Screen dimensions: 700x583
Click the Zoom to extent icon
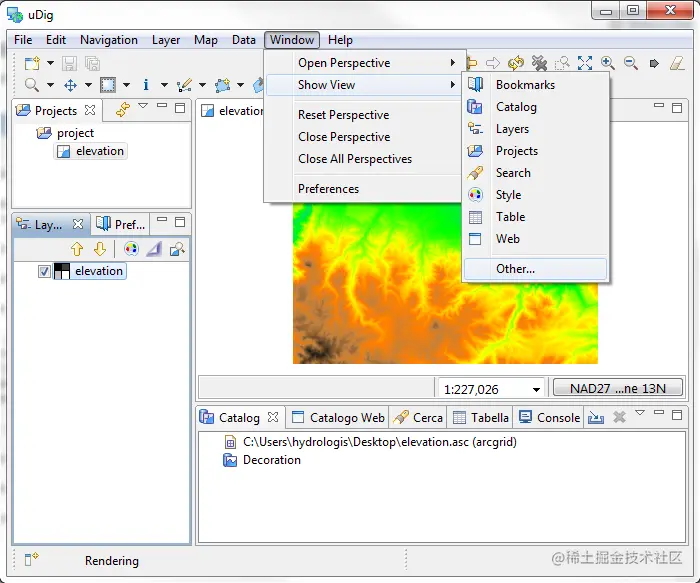(584, 63)
